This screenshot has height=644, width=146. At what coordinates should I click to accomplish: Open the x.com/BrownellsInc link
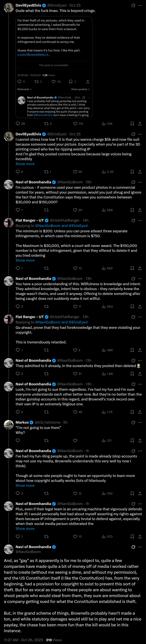click(34, 54)
